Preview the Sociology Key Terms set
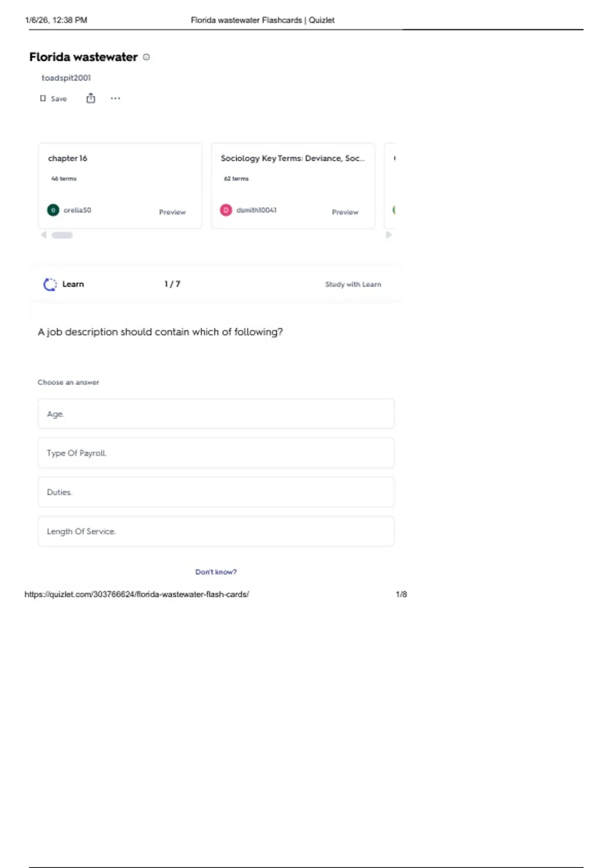Screen dimensions: 613x868 pos(345,212)
